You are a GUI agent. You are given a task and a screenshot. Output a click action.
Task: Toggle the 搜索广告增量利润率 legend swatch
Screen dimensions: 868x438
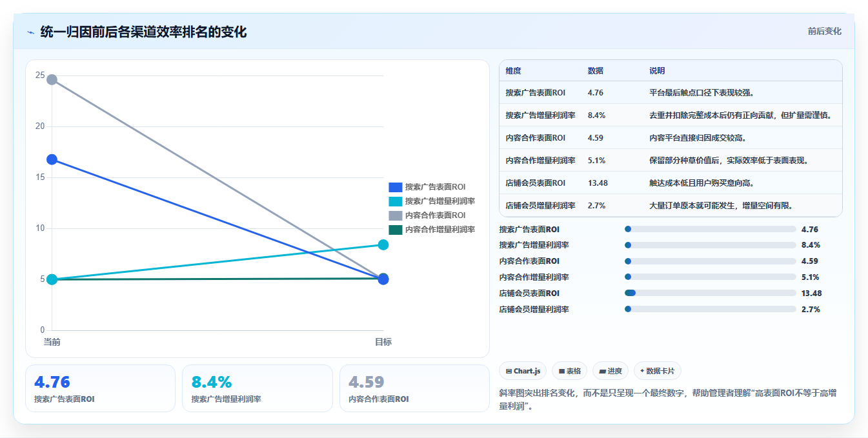[395, 201]
